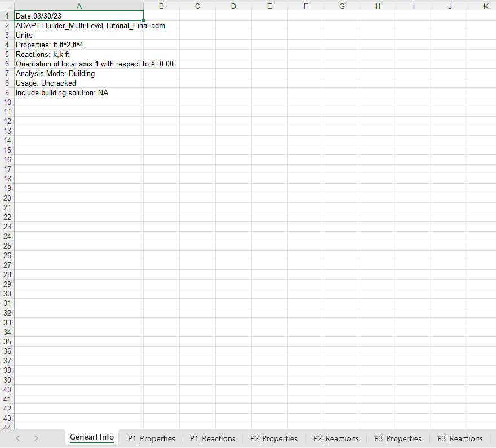This screenshot has height=448, width=496.
Task: Select the P2_Reactions sheet tab
Action: (x=336, y=438)
